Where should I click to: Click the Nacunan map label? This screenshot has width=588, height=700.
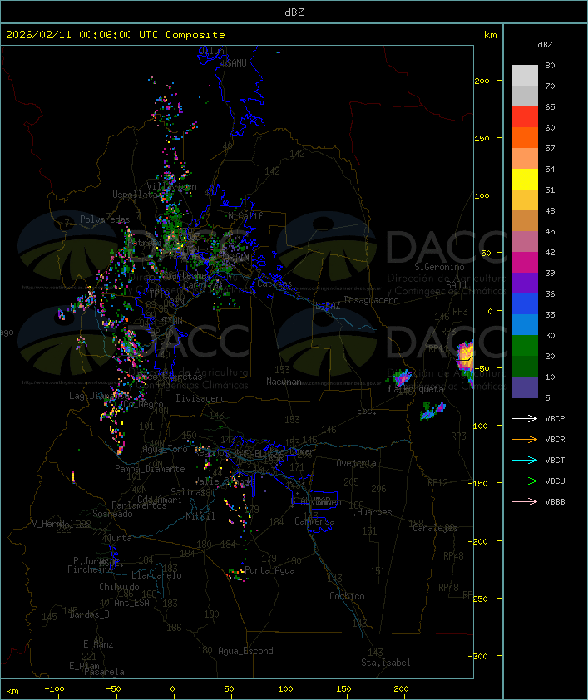pos(284,382)
